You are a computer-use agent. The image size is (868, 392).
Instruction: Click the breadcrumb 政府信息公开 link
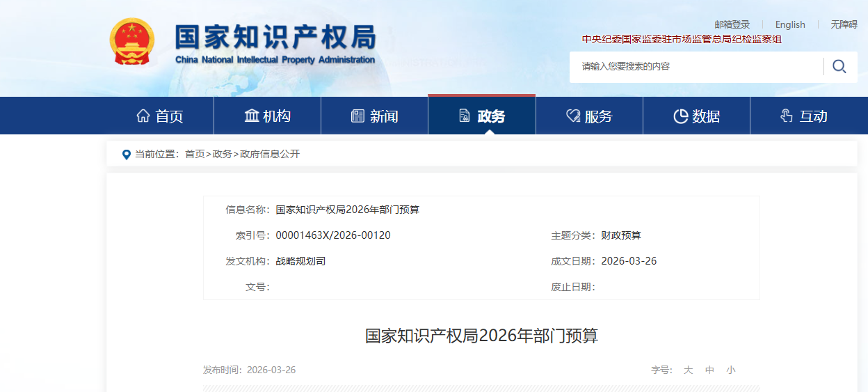pyautogui.click(x=270, y=154)
